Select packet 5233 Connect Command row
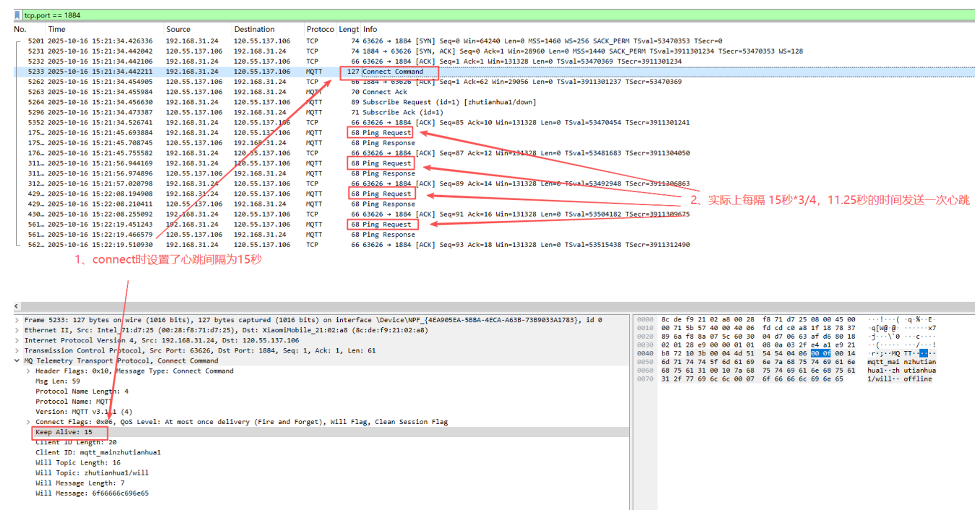 pyautogui.click(x=493, y=72)
